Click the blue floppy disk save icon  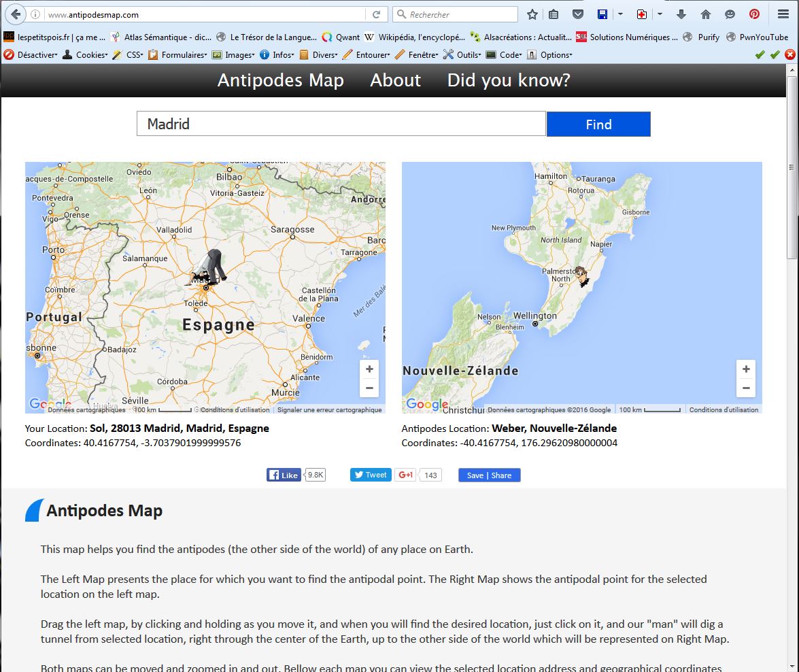click(602, 14)
